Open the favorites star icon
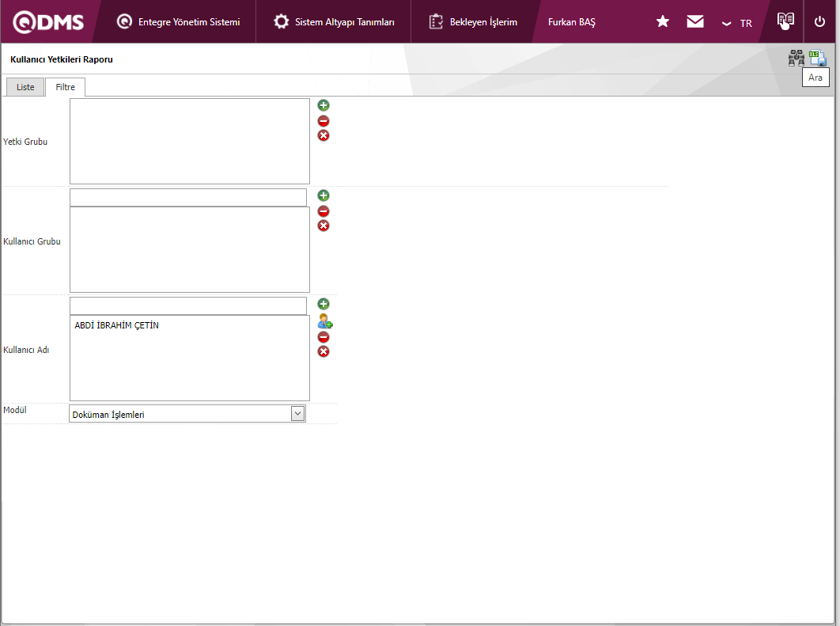The width and height of the screenshot is (840, 626). tap(663, 22)
